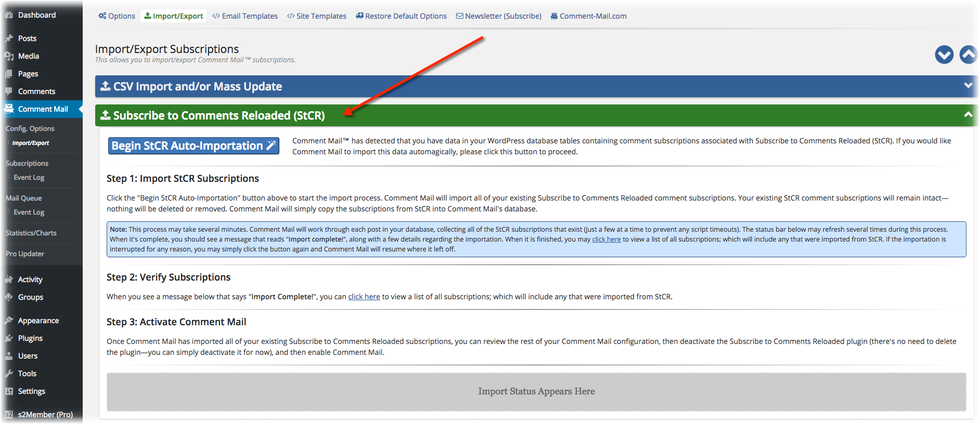Viewport: 980px width, 424px height.
Task: Open Pro Updater submenu item
Action: 25,254
